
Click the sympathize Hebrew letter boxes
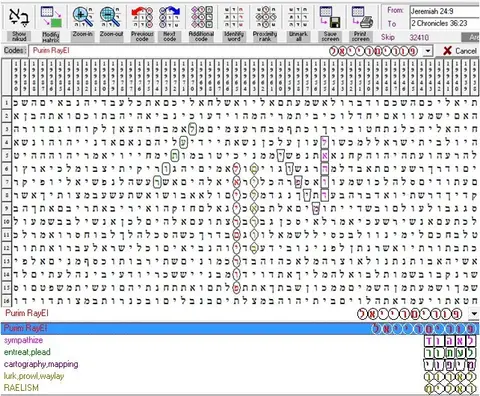click(450, 340)
